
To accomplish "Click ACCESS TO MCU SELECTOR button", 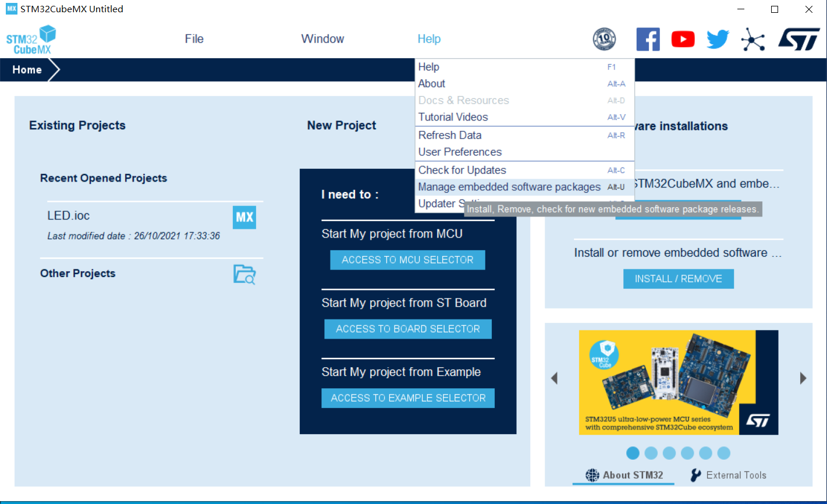I will tap(407, 260).
